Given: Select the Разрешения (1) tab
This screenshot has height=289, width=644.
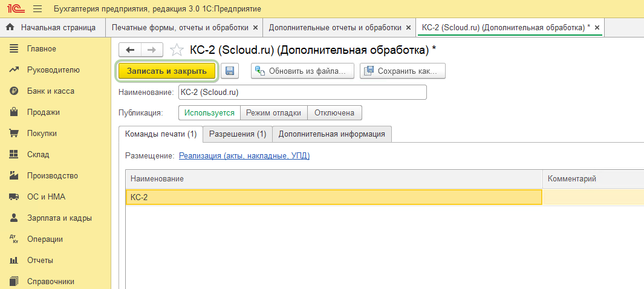Looking at the screenshot, I should click(x=238, y=134).
